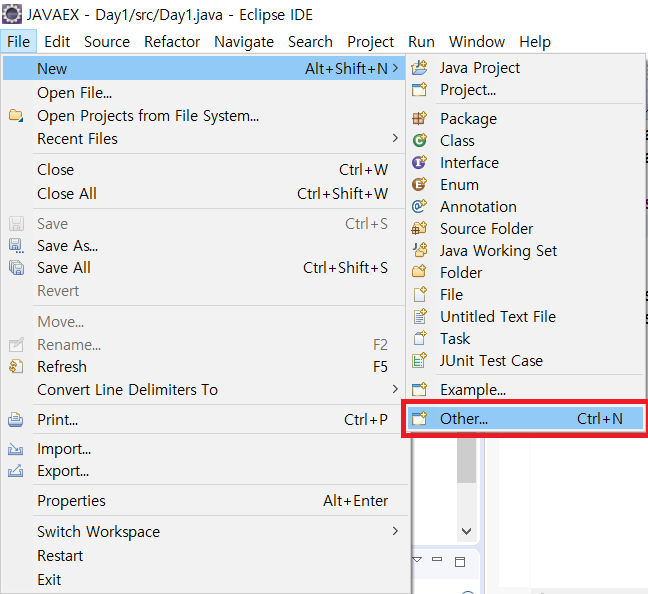Expand the Switch Workspace submenu arrow
This screenshot has height=594, width=648.
click(x=395, y=531)
